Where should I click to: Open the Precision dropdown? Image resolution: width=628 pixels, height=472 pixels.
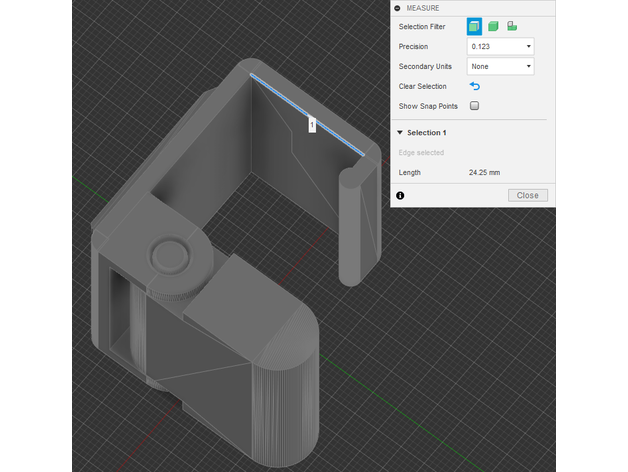pyautogui.click(x=500, y=46)
